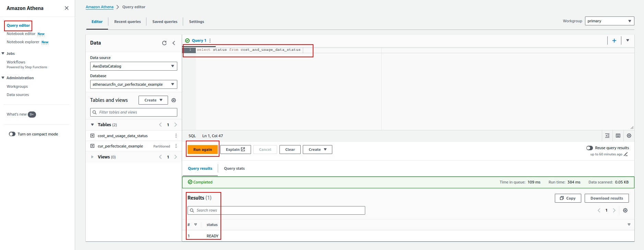Click the Filter tables and views field
644x250 pixels.
coord(133,112)
